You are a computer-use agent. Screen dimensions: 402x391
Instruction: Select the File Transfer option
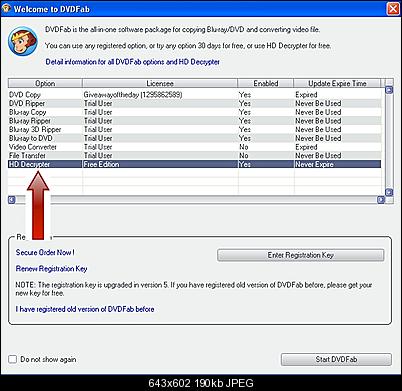(194, 155)
